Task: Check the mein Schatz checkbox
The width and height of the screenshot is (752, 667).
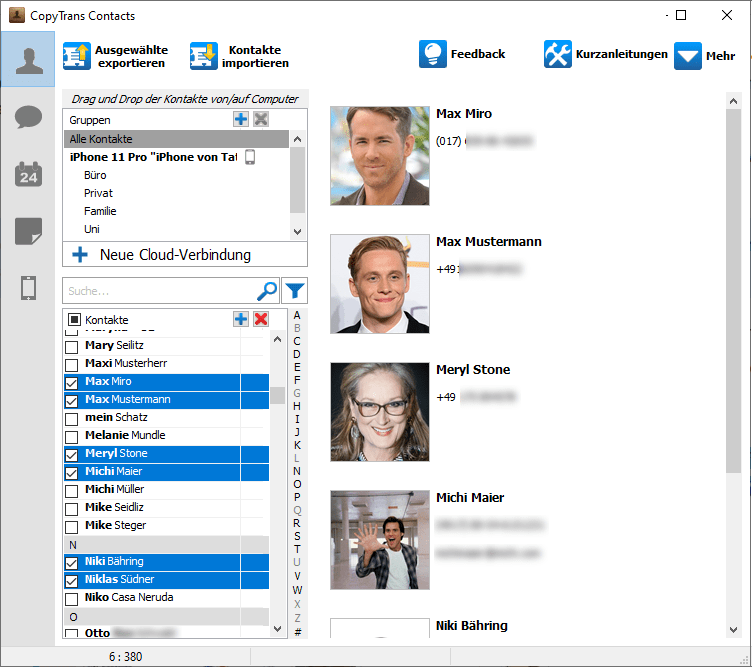Action: 71,419
